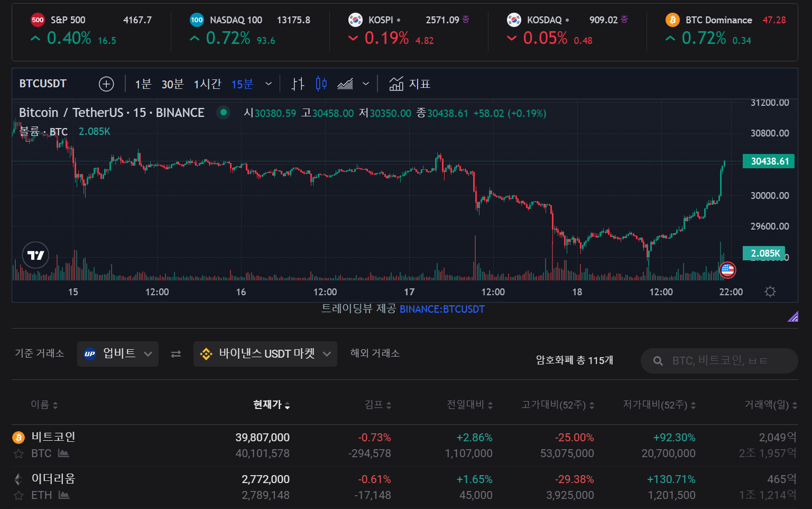Switch chart to 1시간 timeframe
This screenshot has width=812, height=509.
click(207, 84)
